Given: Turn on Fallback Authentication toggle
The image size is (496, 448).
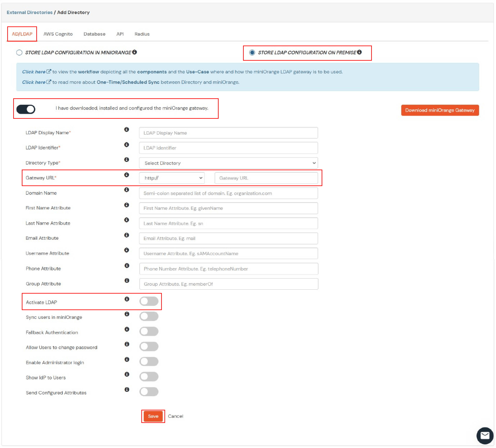Looking at the screenshot, I should click(149, 332).
